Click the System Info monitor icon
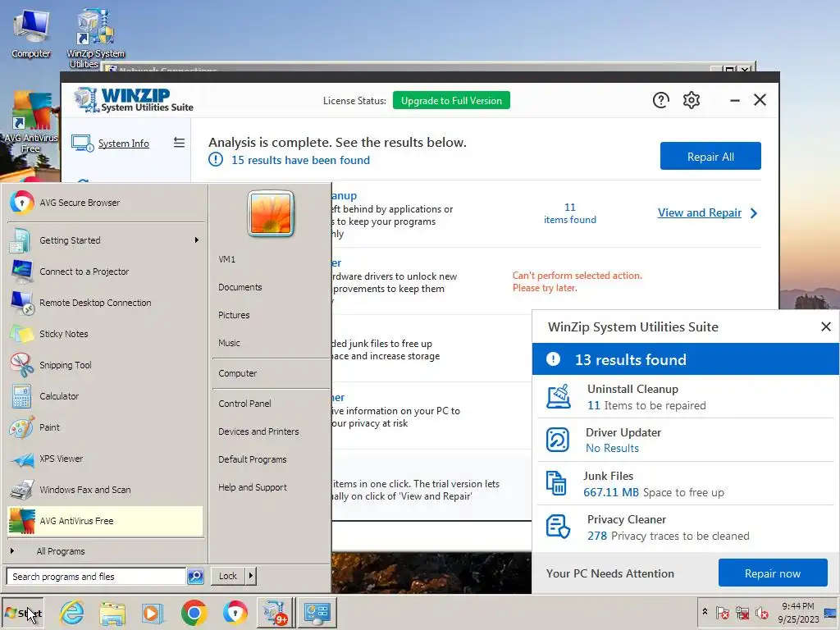Screen dimensions: 840x630 coord(83,144)
